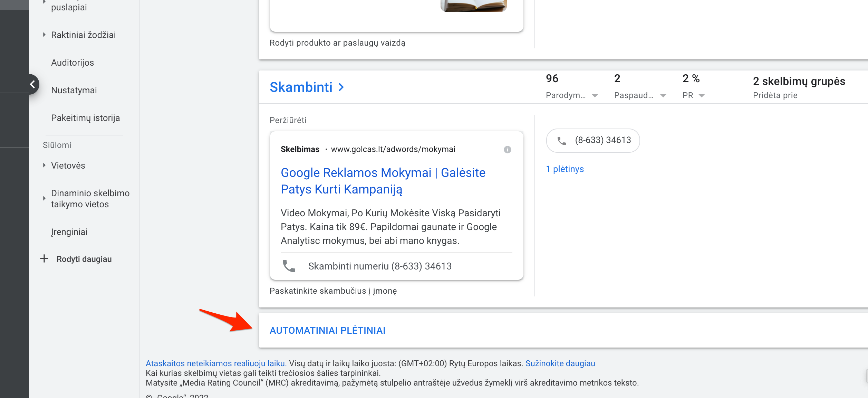Open Įrenginiai in sidebar
The height and width of the screenshot is (398, 868).
pos(69,232)
